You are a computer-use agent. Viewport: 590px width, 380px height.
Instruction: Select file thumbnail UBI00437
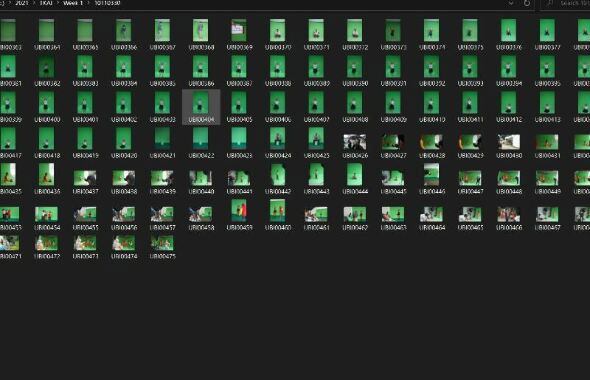(85, 179)
